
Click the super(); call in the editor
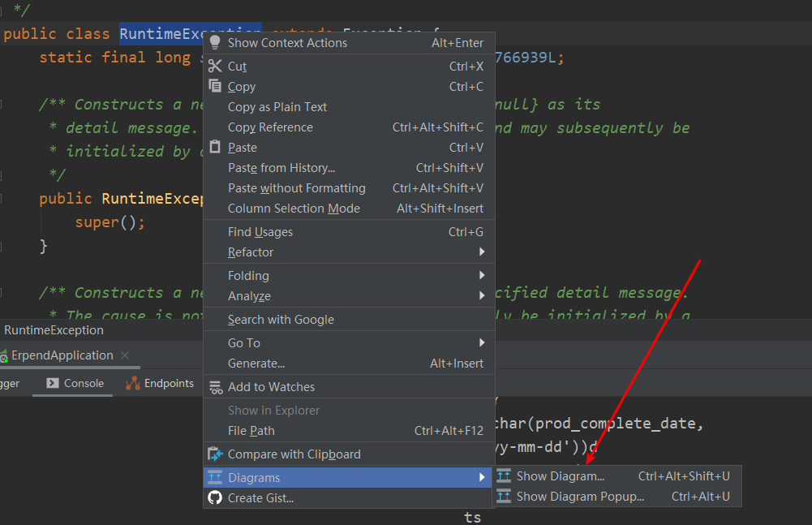click(110, 222)
